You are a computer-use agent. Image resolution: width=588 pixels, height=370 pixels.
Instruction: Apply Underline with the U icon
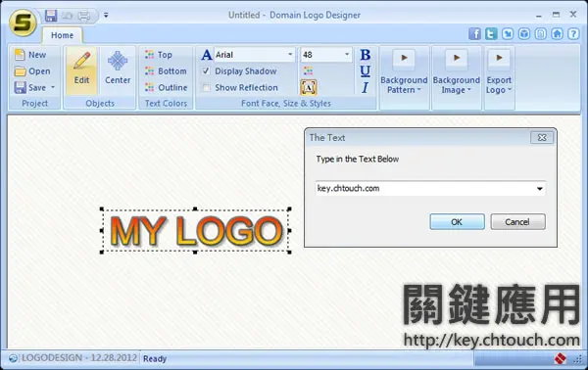[x=366, y=71]
